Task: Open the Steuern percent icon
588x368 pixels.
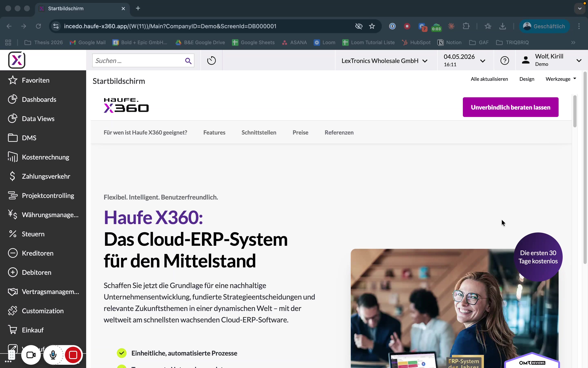Action: coord(13,234)
